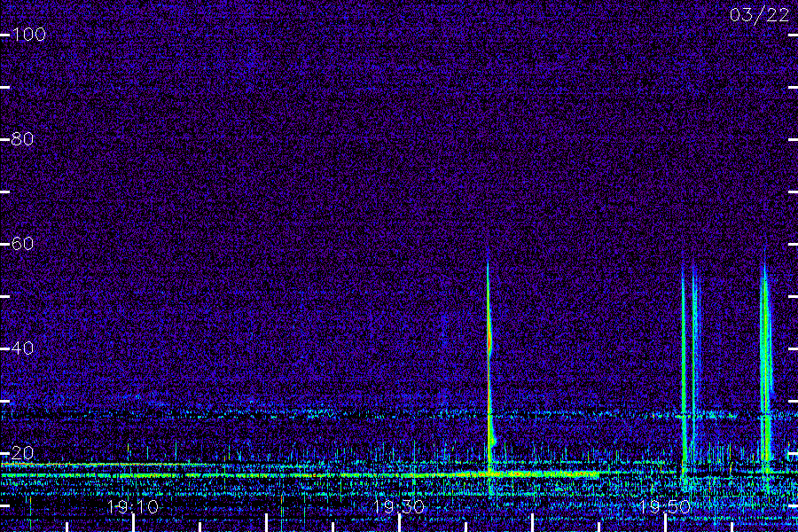The width and height of the screenshot is (798, 532).
Task: Click the 19:50 time axis label
Action: click(665, 507)
